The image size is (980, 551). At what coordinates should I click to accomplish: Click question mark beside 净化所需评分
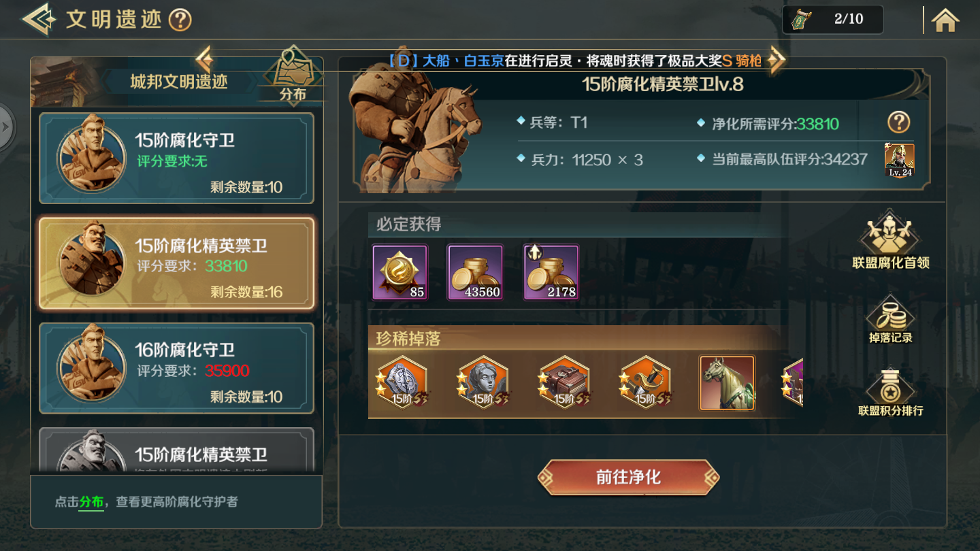tap(899, 122)
